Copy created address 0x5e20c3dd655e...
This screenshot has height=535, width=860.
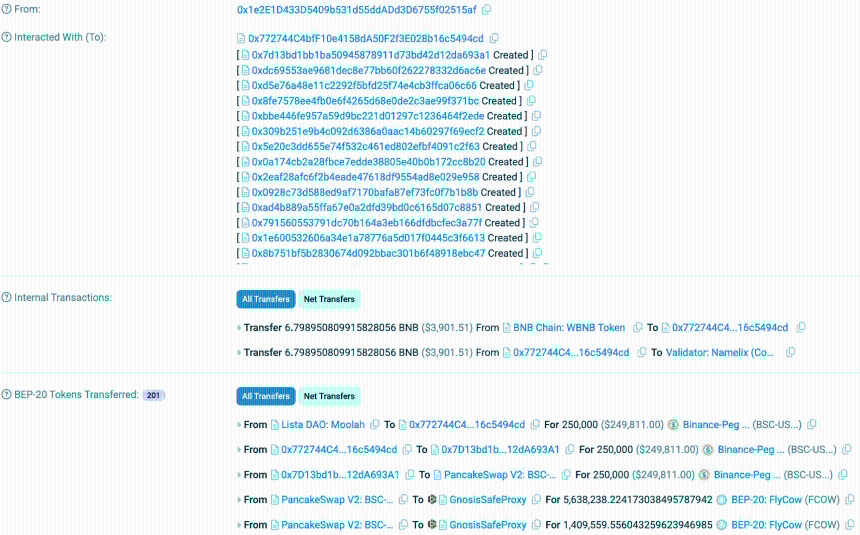pyautogui.click(x=531, y=147)
